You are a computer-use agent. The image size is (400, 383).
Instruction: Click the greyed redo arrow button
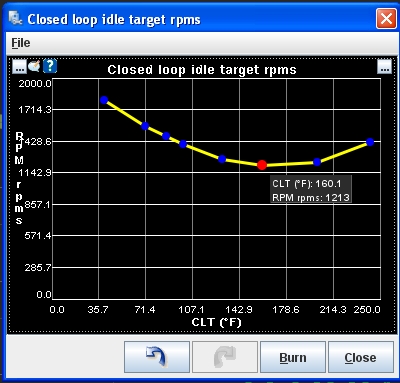coord(225,357)
